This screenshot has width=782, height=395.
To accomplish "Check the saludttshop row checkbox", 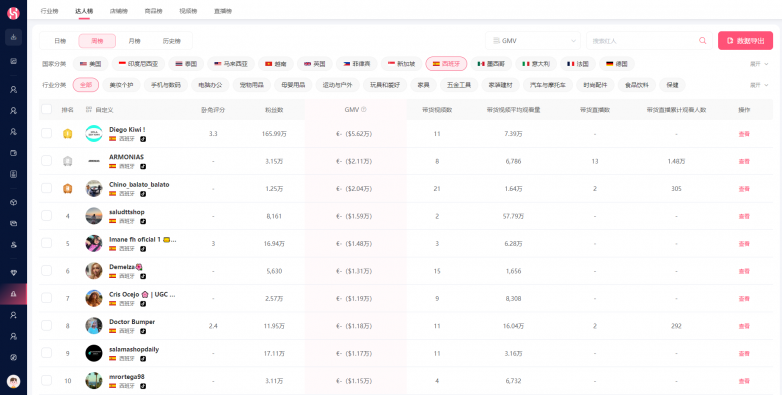I will point(46,215).
